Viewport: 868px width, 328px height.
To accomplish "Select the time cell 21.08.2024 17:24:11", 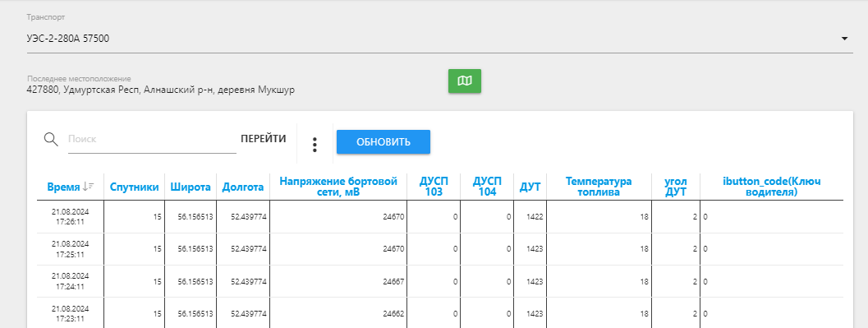I will tap(71, 281).
